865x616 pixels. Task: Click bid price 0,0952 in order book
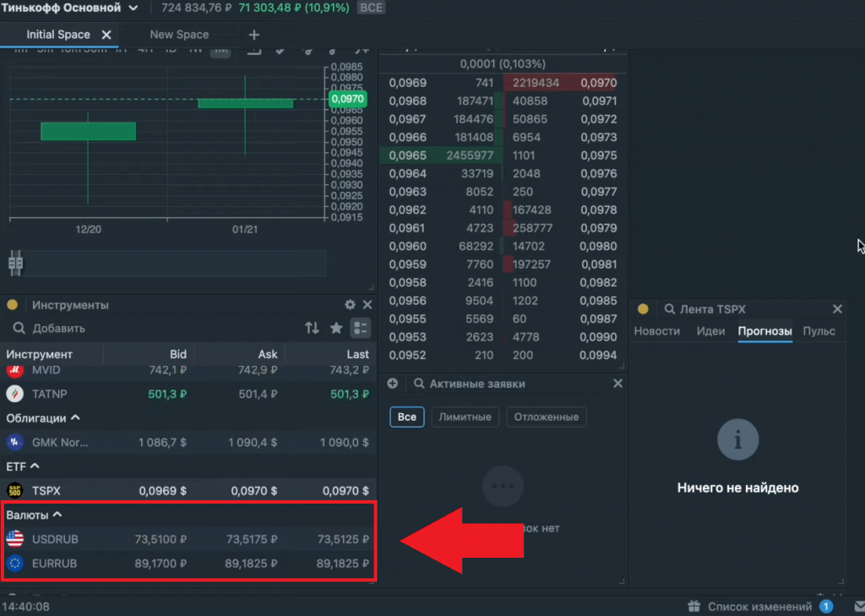pos(408,355)
